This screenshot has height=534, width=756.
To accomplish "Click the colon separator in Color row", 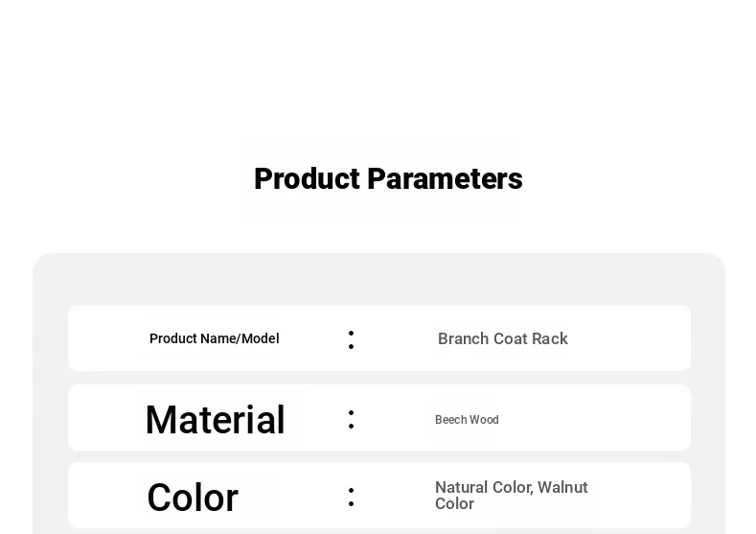I will 351,498.
